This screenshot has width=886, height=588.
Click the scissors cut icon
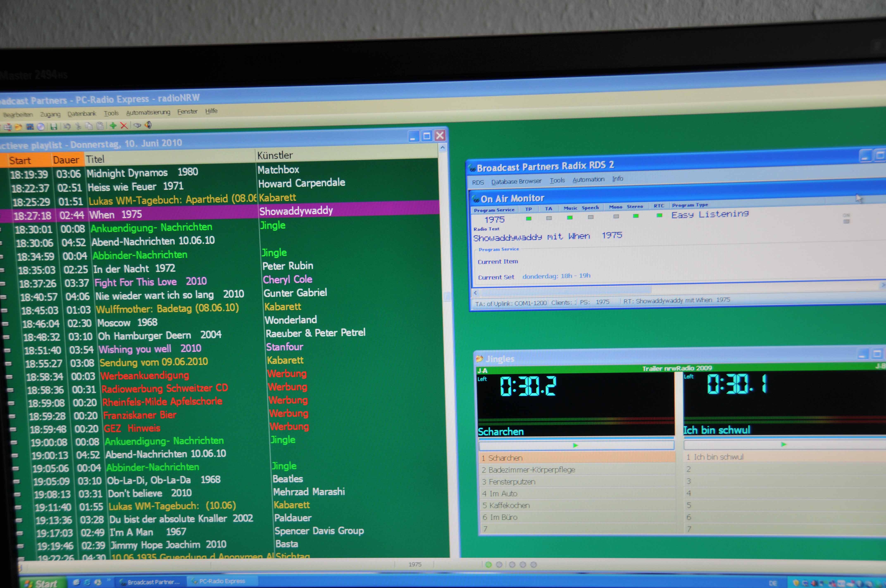click(78, 126)
